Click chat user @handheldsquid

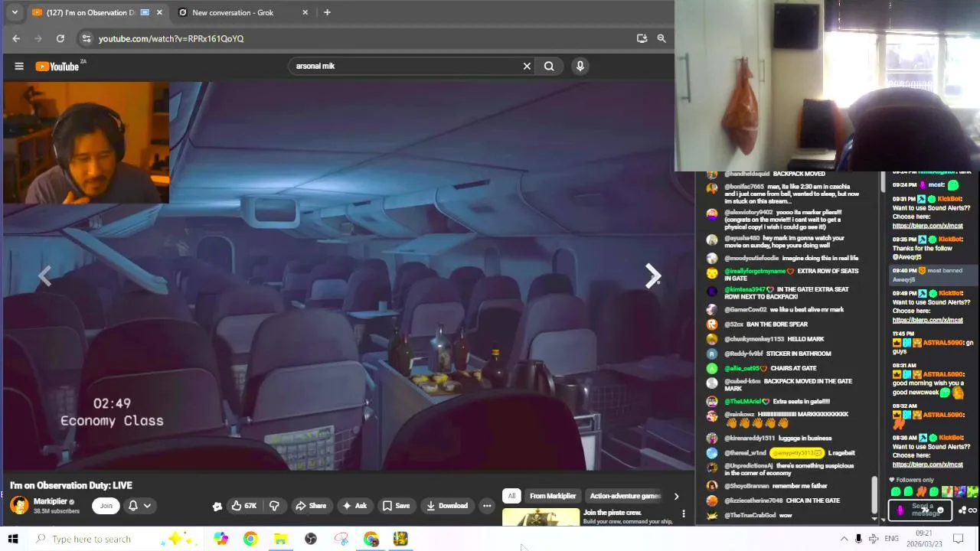(x=747, y=174)
